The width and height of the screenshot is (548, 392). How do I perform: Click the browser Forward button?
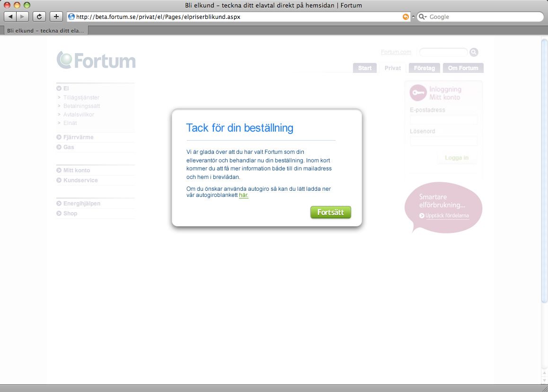coord(22,17)
